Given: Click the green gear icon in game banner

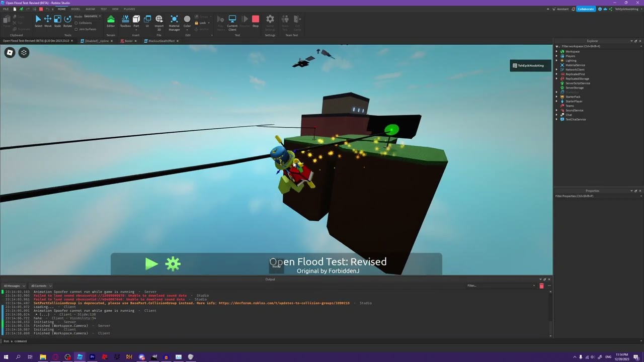Looking at the screenshot, I should [173, 264].
